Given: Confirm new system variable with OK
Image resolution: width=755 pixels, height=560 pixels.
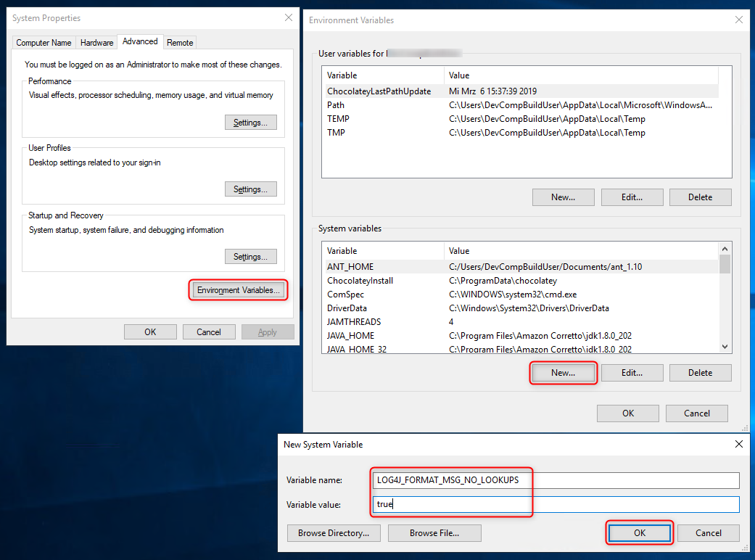Looking at the screenshot, I should tap(639, 533).
